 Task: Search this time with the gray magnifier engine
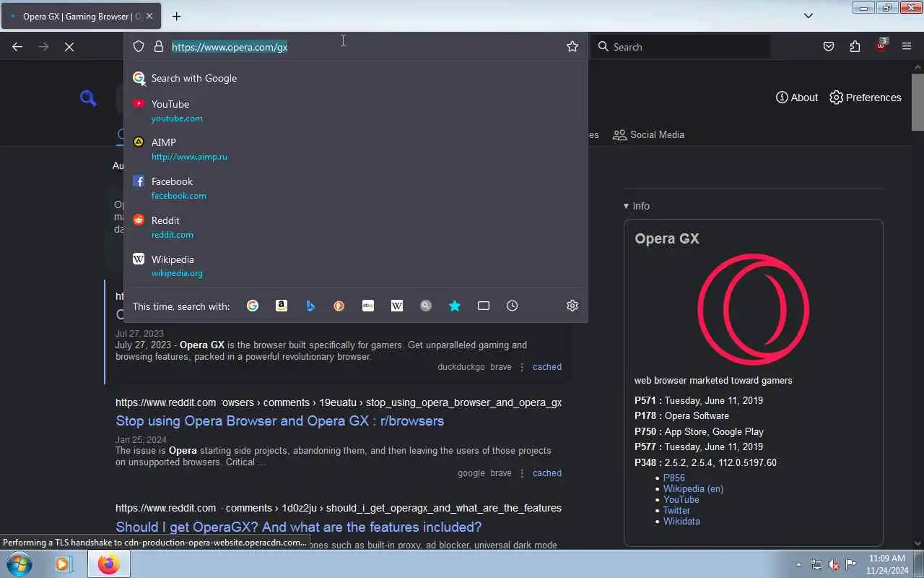tap(426, 306)
